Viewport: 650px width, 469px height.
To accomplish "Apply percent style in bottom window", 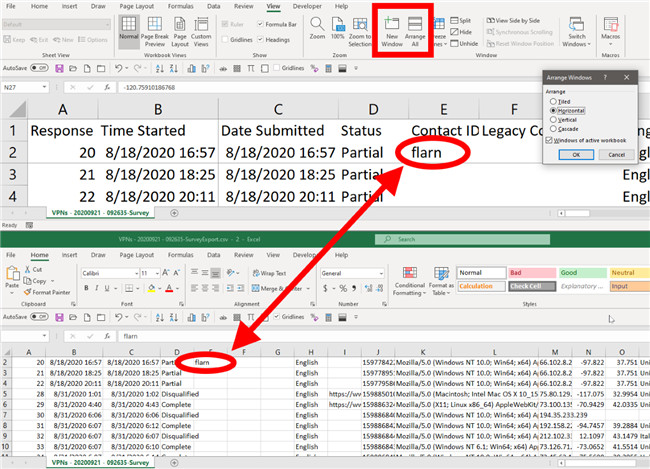I will (x=343, y=288).
